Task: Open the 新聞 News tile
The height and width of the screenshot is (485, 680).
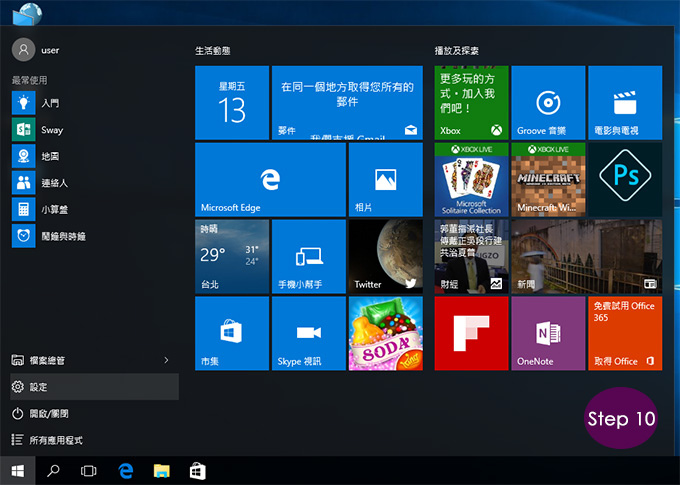Action: pos(587,257)
